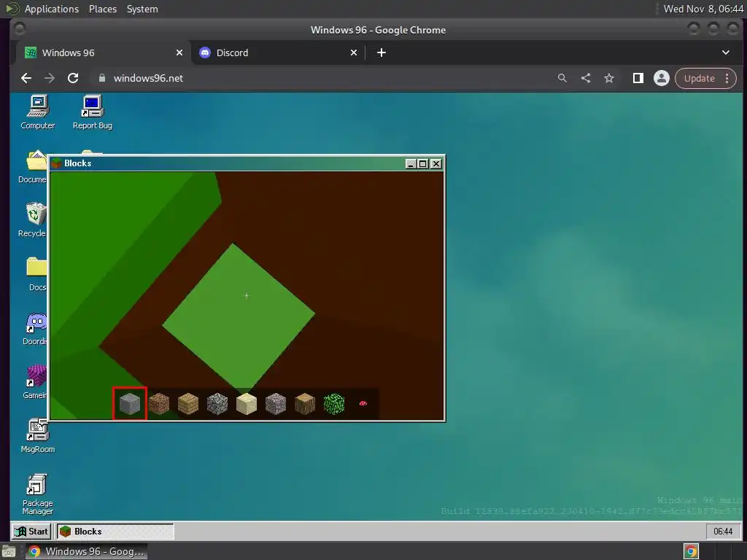Open the Places menu
Image resolution: width=747 pixels, height=560 pixels.
point(102,9)
